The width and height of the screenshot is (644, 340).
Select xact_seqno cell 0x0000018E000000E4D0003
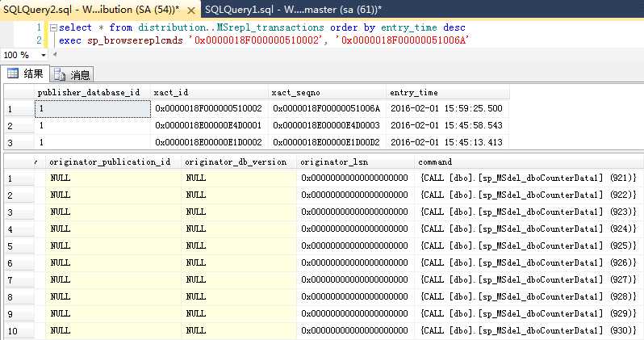click(327, 125)
